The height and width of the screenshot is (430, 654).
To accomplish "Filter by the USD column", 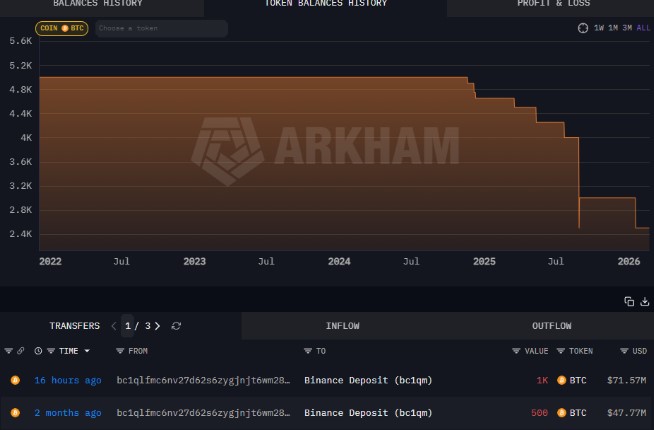I will 624,351.
